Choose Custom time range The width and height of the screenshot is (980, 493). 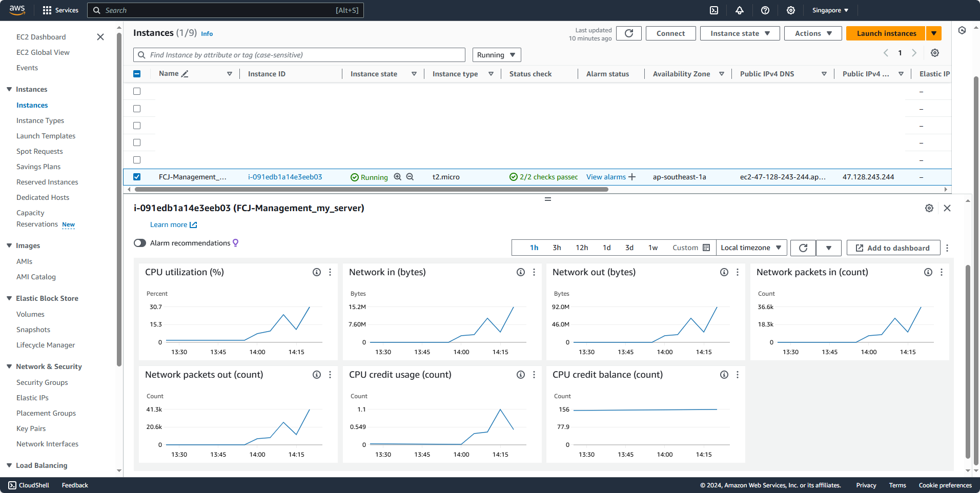coord(691,248)
